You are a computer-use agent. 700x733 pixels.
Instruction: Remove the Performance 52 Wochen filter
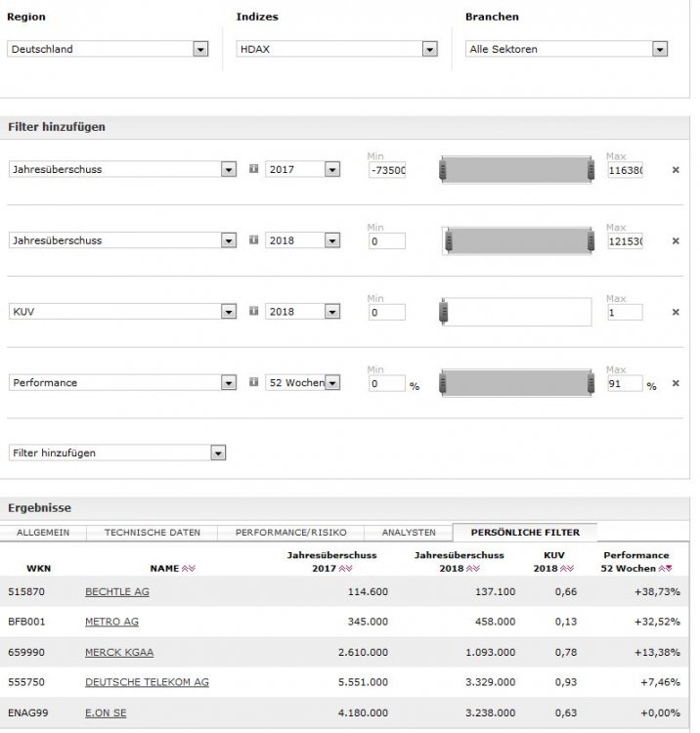pyautogui.click(x=676, y=383)
